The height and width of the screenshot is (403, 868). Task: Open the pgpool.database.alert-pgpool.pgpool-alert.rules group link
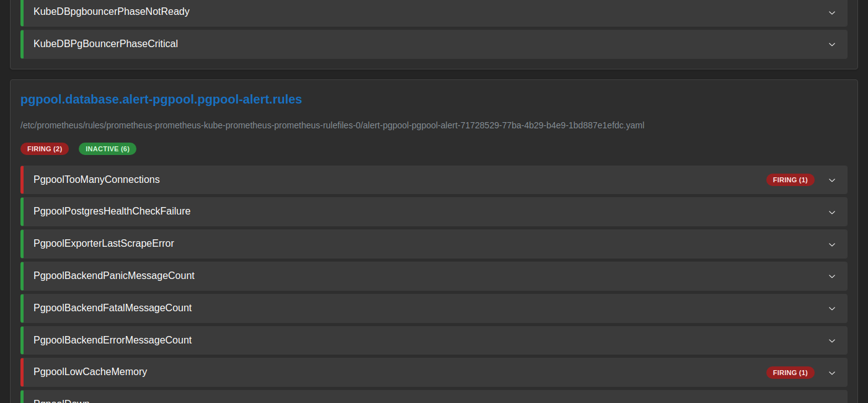[x=161, y=99]
